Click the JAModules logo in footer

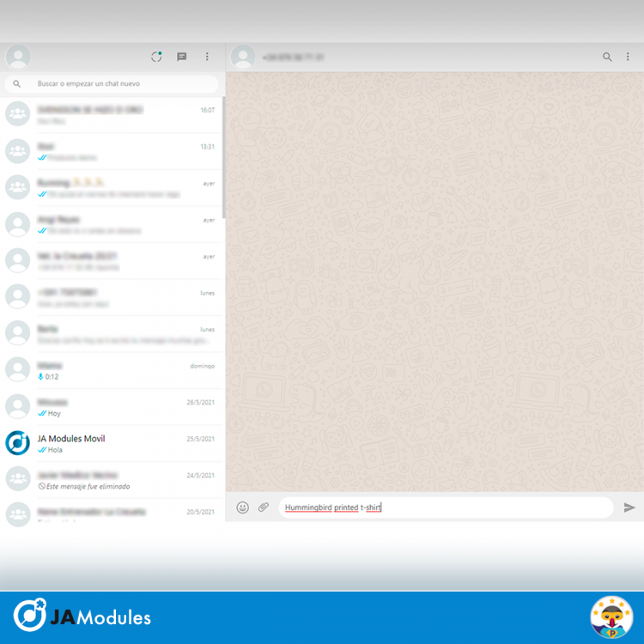click(82, 616)
